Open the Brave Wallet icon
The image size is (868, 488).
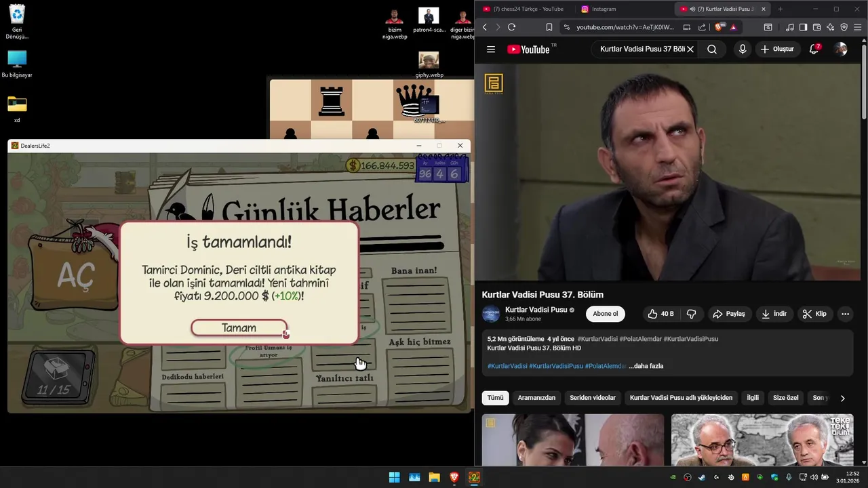816,27
